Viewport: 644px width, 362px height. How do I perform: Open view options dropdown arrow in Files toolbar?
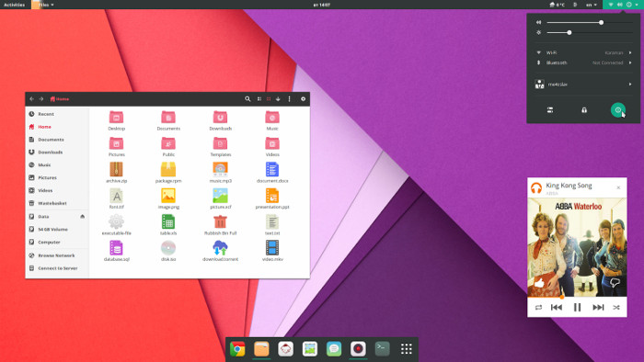(278, 99)
